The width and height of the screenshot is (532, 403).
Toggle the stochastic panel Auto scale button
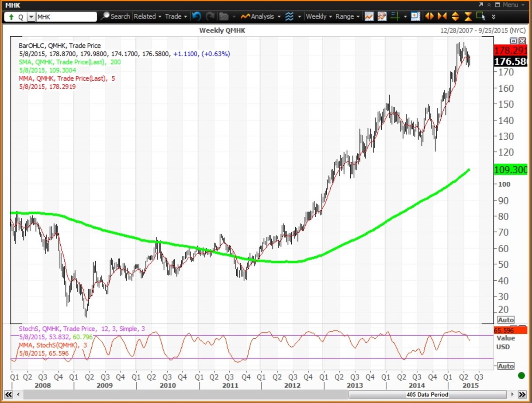click(506, 366)
